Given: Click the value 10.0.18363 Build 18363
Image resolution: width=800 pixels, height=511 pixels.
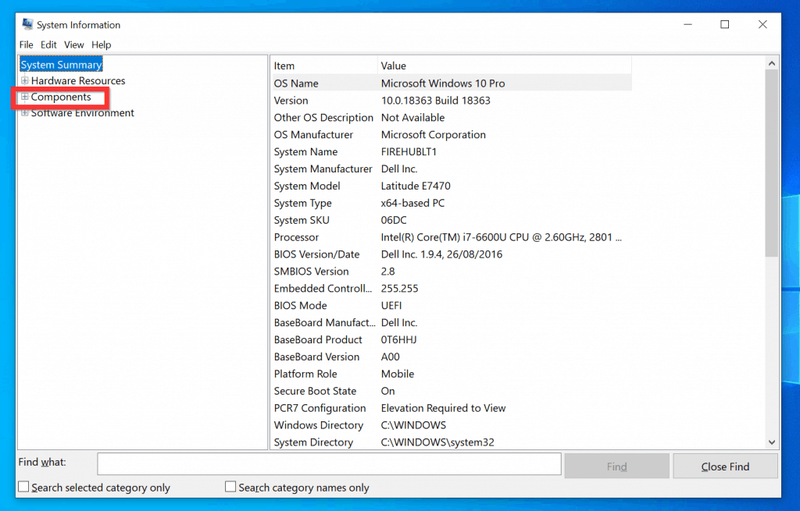Looking at the screenshot, I should click(x=436, y=100).
